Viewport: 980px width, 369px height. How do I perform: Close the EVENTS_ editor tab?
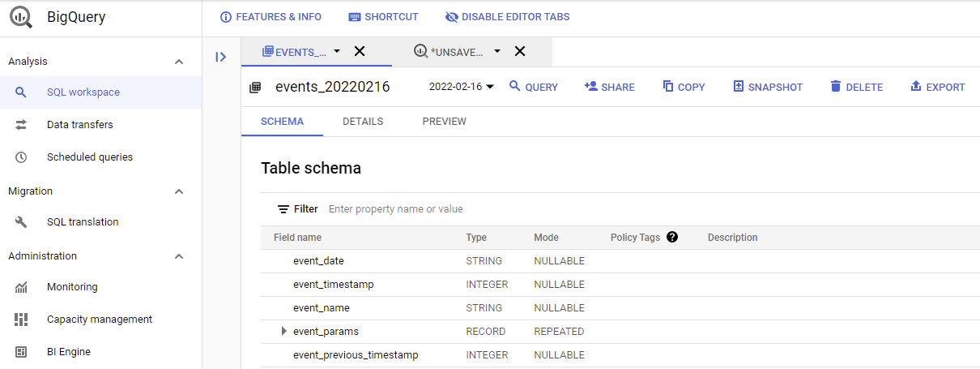360,51
